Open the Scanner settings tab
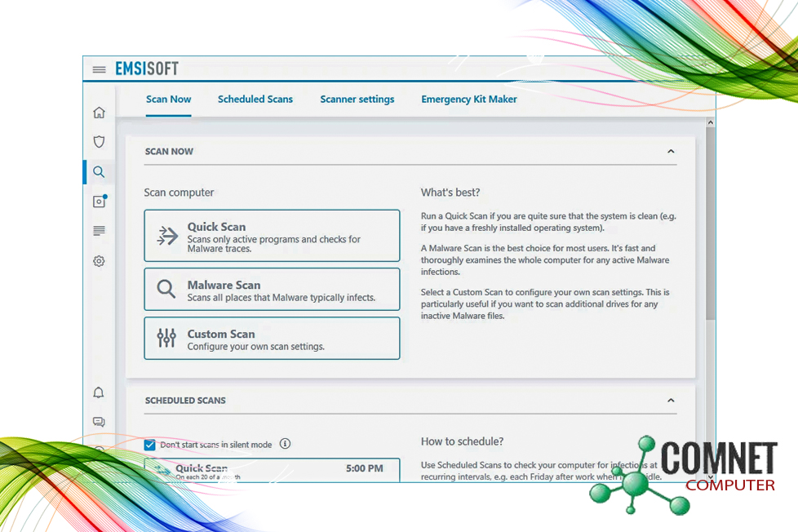 coord(357,100)
